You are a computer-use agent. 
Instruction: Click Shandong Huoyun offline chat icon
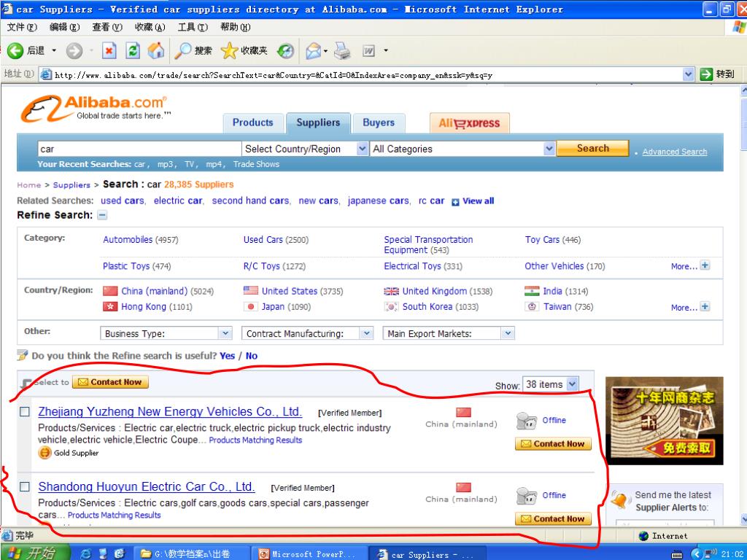click(527, 496)
